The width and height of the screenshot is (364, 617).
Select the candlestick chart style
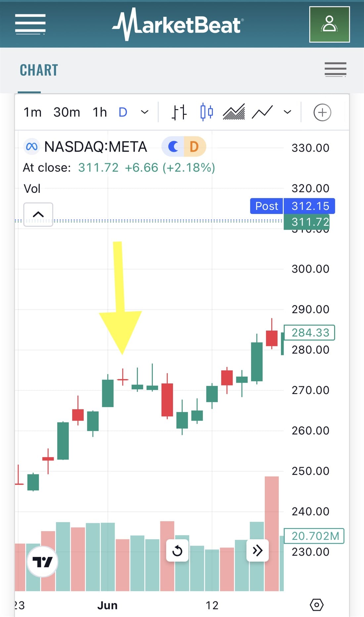point(206,112)
